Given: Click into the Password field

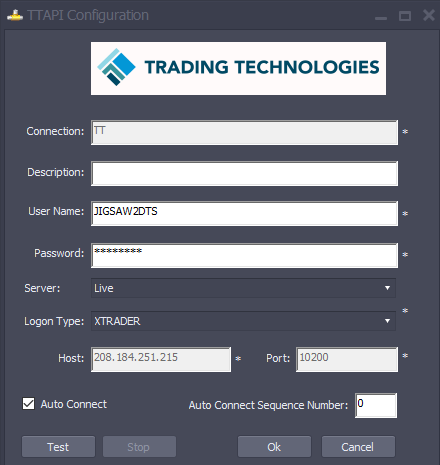Looking at the screenshot, I should 244,256.
